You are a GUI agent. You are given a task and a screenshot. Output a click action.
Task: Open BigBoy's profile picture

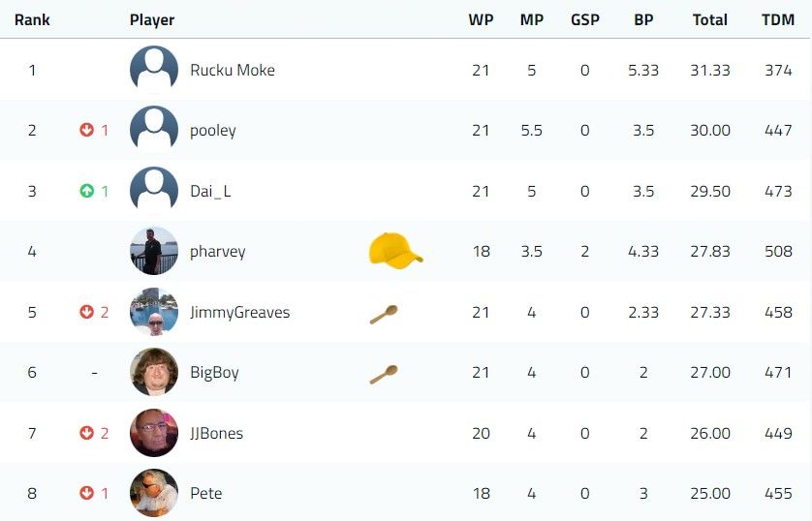tap(154, 372)
